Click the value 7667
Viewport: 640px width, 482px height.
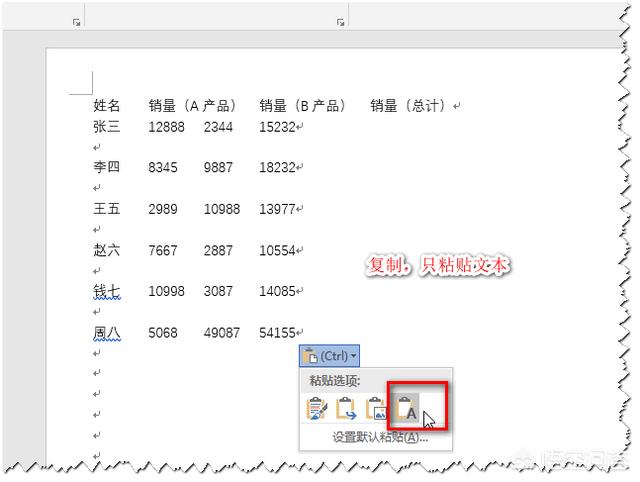pos(162,250)
